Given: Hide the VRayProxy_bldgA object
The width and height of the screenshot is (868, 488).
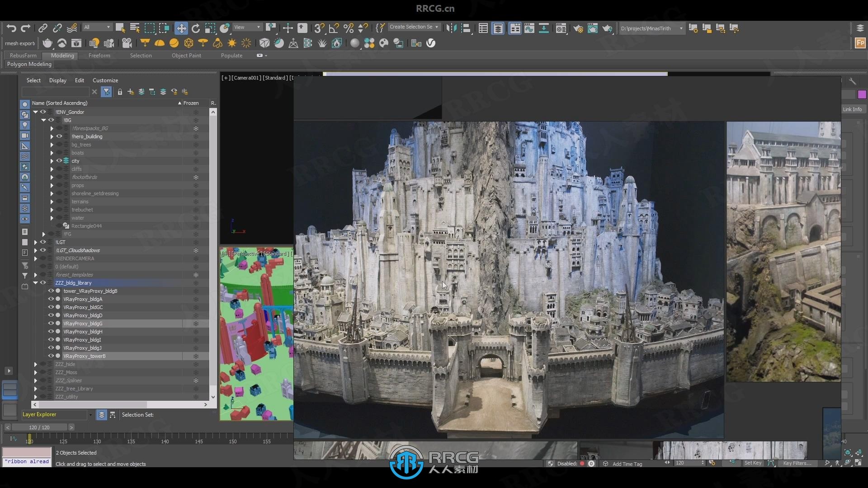Looking at the screenshot, I should pyautogui.click(x=51, y=299).
